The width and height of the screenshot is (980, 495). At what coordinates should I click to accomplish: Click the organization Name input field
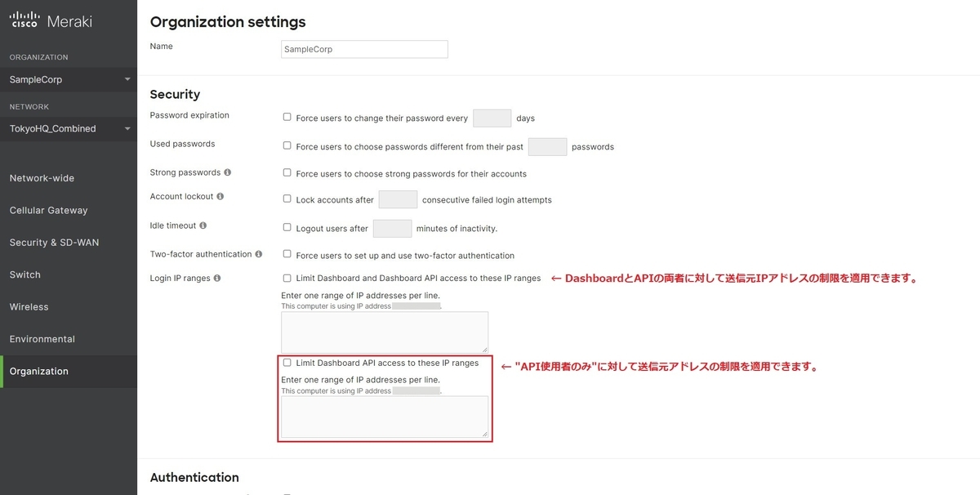[x=364, y=49]
